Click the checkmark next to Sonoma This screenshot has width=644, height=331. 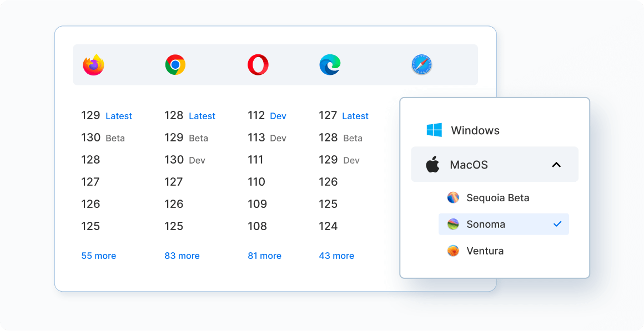557,224
